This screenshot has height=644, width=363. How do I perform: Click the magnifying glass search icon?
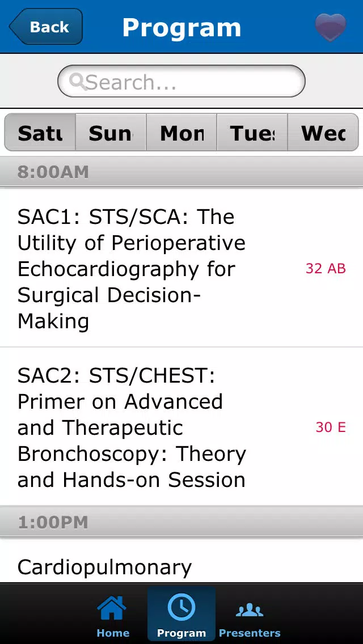pos(77,81)
